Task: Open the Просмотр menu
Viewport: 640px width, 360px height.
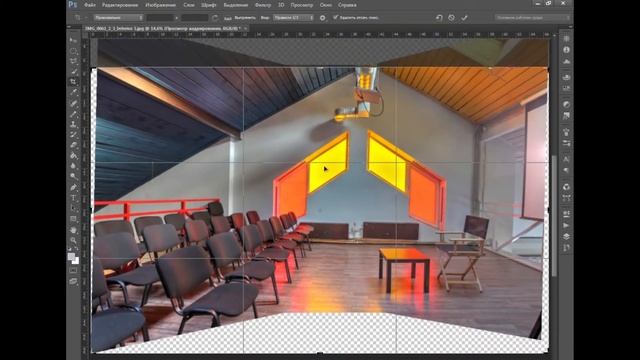Action: pos(302,5)
